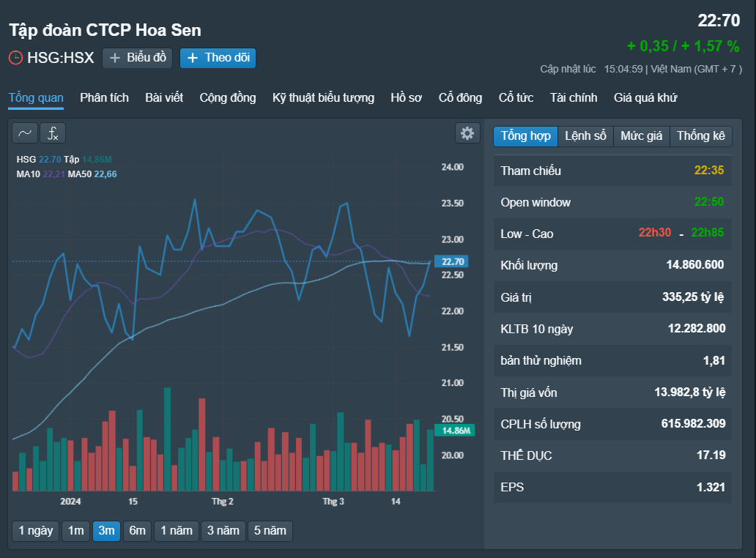This screenshot has height=558, width=756.
Task: Open the chart type line icon
Action: (x=25, y=133)
